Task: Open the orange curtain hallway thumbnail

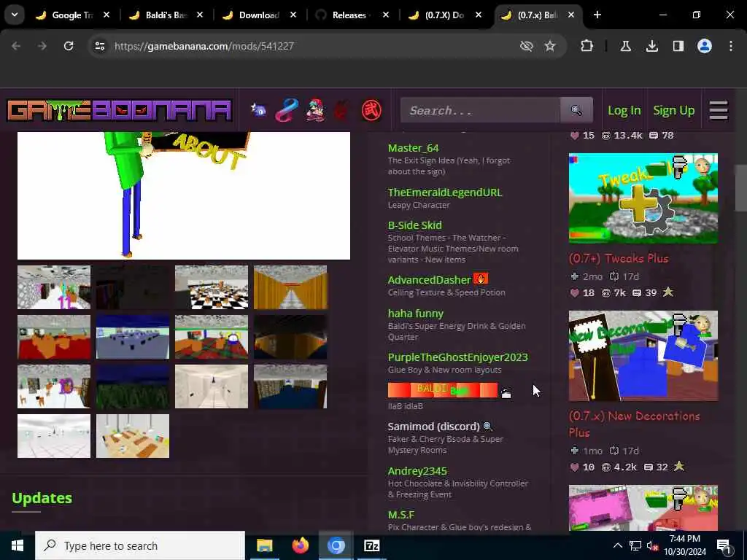Action: (290, 287)
